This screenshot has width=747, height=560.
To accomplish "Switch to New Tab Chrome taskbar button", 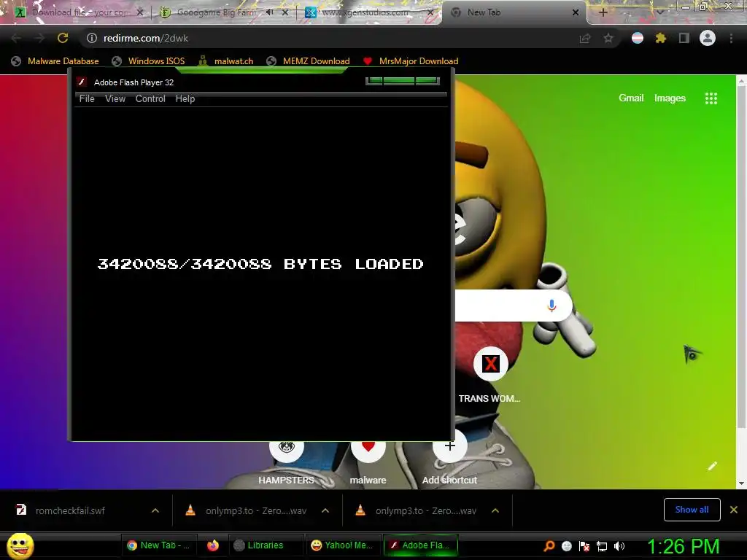I will [158, 545].
